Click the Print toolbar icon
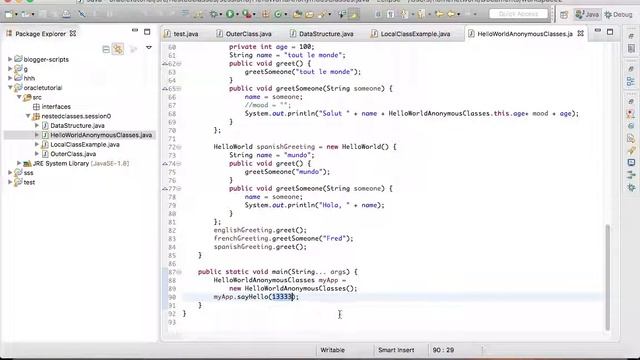The width and height of the screenshot is (640, 360). (x=66, y=14)
